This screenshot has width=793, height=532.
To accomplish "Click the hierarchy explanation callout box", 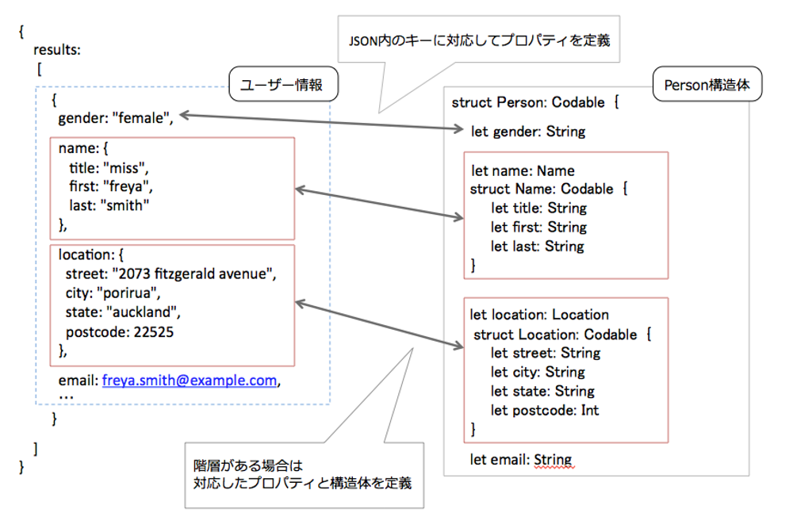I will point(304,476).
